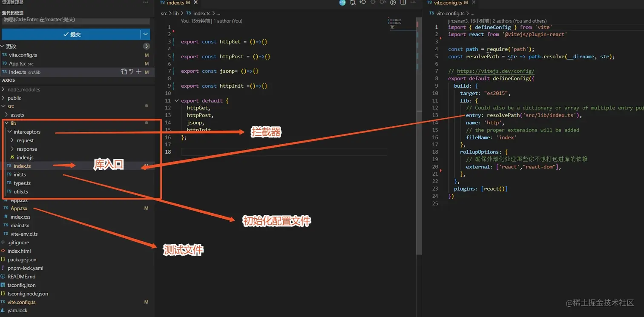Expand the public folder
Screen dimensions: 644x317
point(14,98)
